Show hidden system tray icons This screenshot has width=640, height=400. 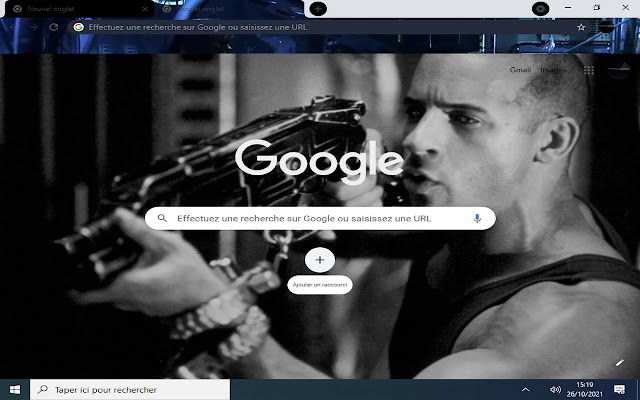click(526, 390)
